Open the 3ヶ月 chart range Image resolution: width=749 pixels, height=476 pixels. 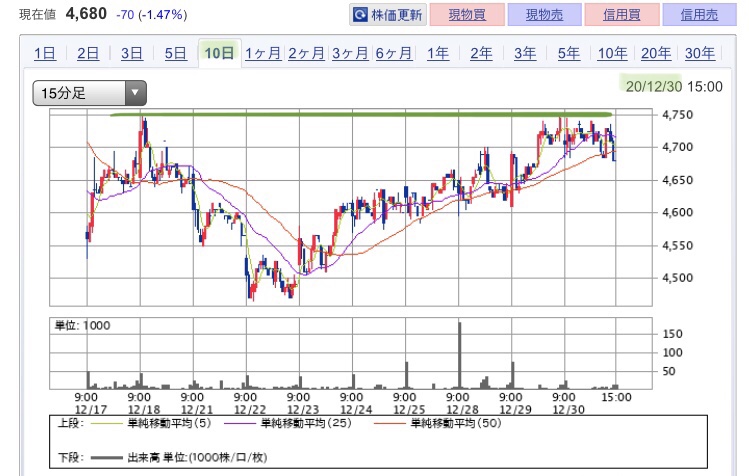pyautogui.click(x=350, y=53)
